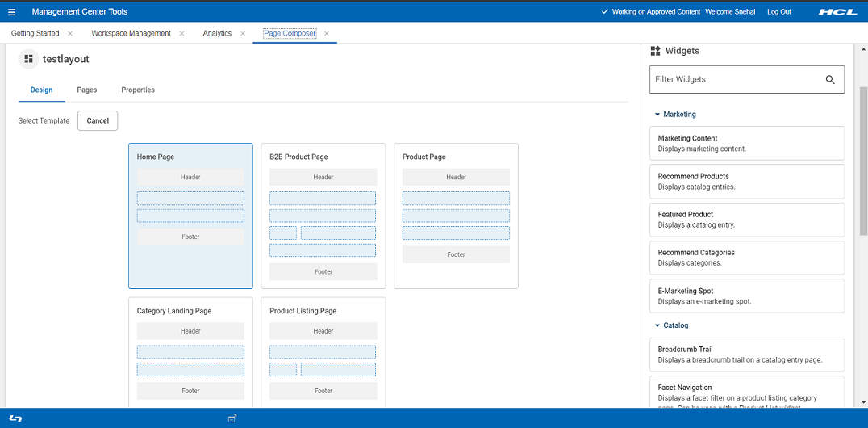Select the Product Page template
The width and height of the screenshot is (868, 428).
click(x=456, y=216)
